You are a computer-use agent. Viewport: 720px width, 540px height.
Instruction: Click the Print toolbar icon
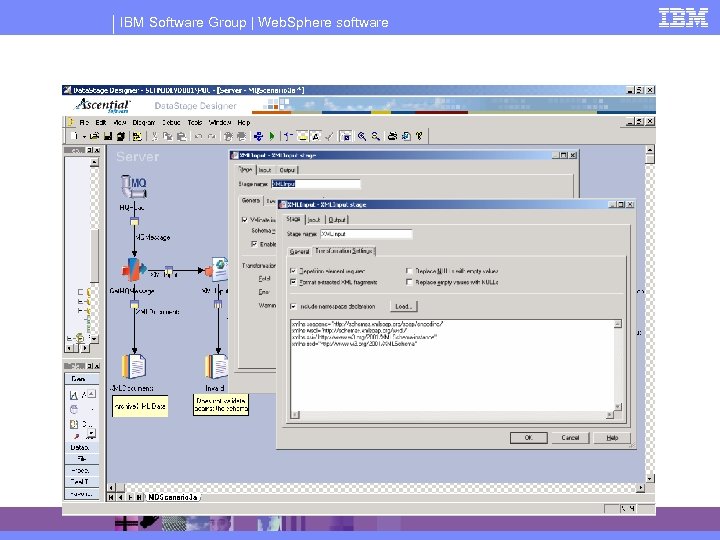(x=392, y=136)
